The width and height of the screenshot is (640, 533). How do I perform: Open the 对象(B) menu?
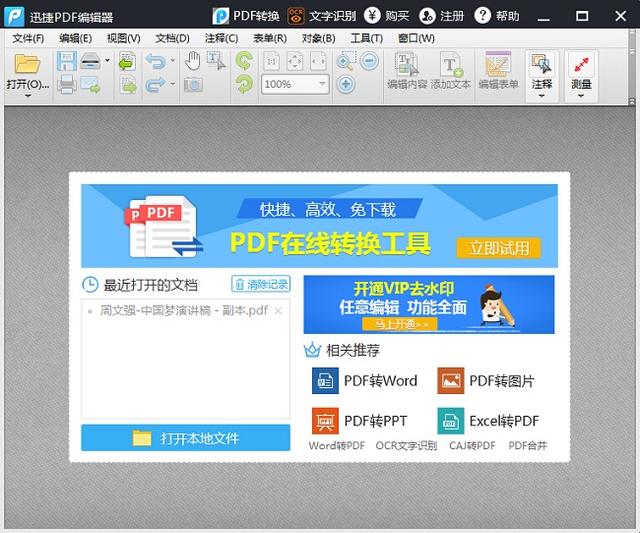(x=318, y=38)
